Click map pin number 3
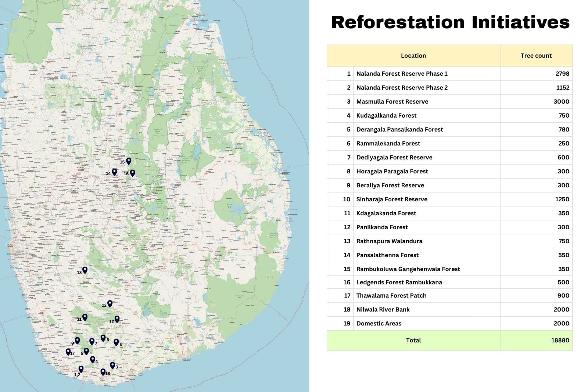Screen dimensions: 588x392 tap(112, 365)
